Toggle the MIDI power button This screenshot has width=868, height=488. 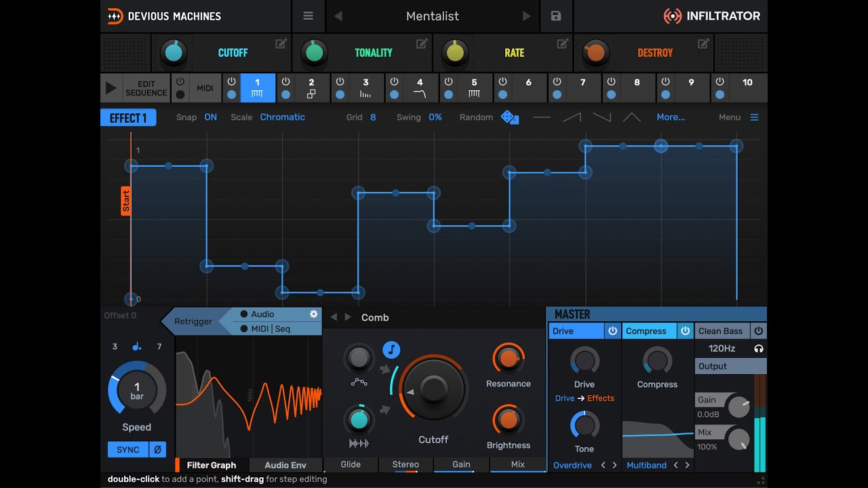point(180,81)
